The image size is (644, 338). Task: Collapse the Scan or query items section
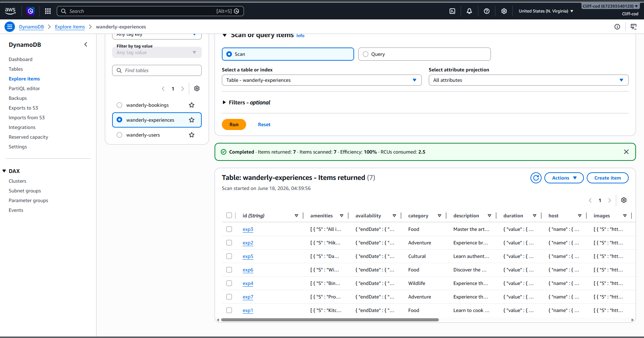click(225, 35)
